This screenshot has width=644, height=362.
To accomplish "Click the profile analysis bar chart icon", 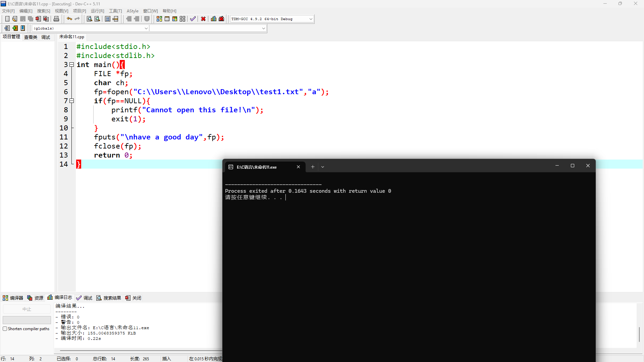I will (214, 19).
